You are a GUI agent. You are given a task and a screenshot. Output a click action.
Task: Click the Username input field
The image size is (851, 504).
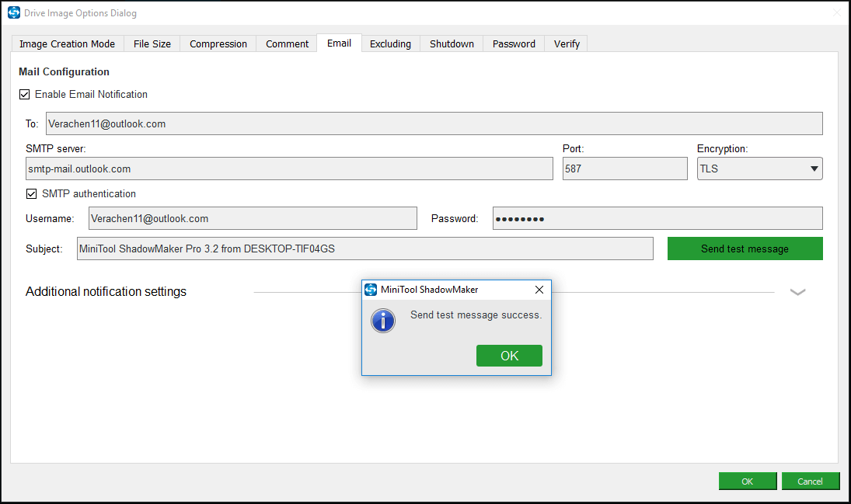[x=253, y=218]
